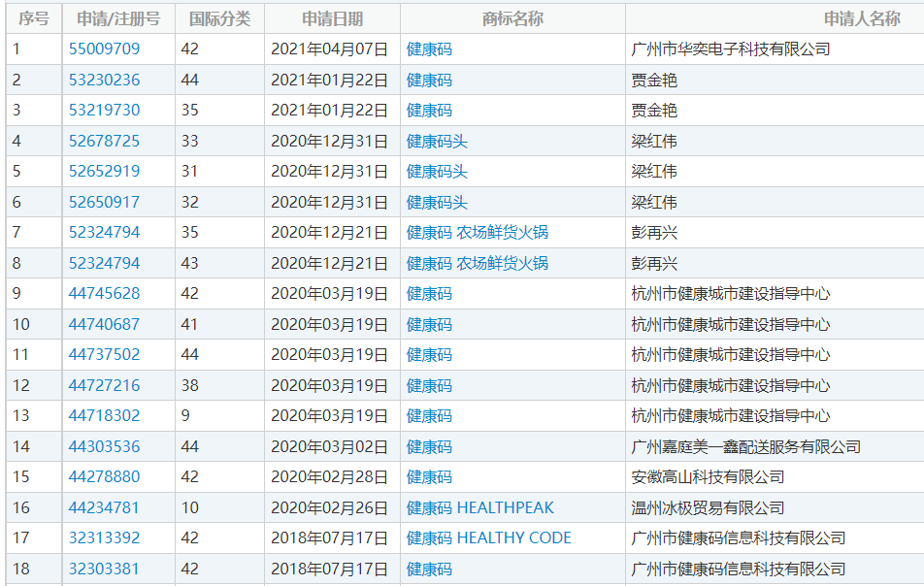The width and height of the screenshot is (924, 586).
Task: Open registration number 44727216
Action: click(x=104, y=386)
